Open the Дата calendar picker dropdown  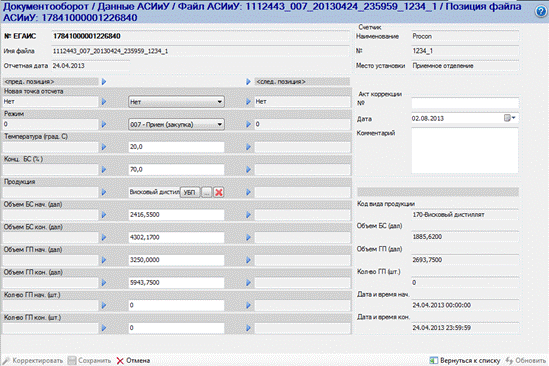pos(510,118)
